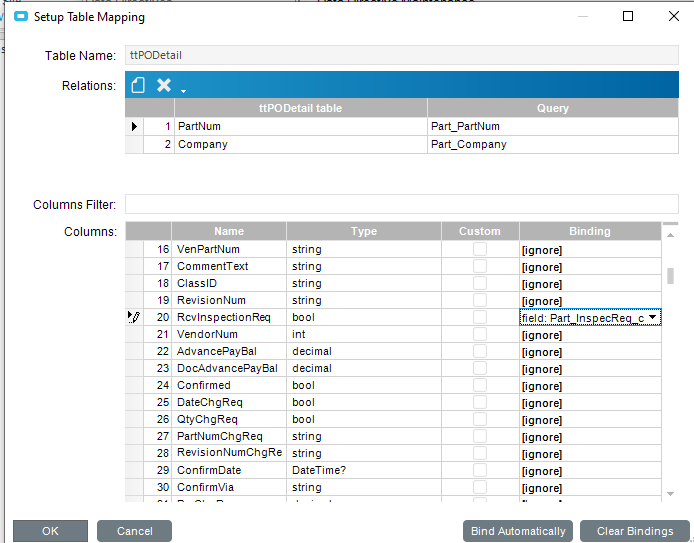
Task: Click the Cancel button
Action: click(x=135, y=531)
